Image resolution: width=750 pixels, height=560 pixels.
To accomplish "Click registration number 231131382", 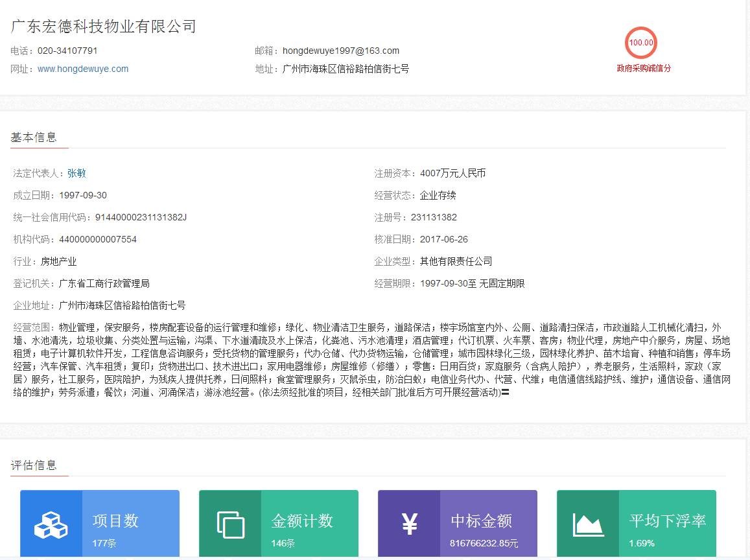I will click(x=434, y=217).
